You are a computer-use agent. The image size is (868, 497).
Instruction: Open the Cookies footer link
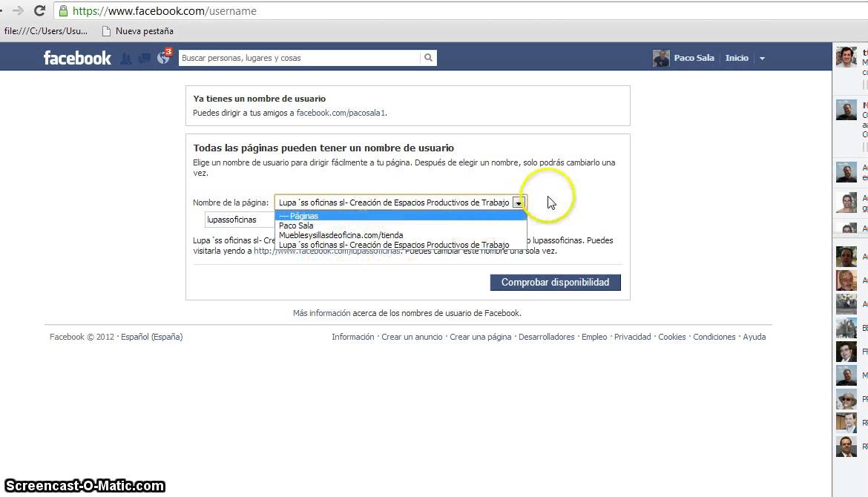[672, 337]
